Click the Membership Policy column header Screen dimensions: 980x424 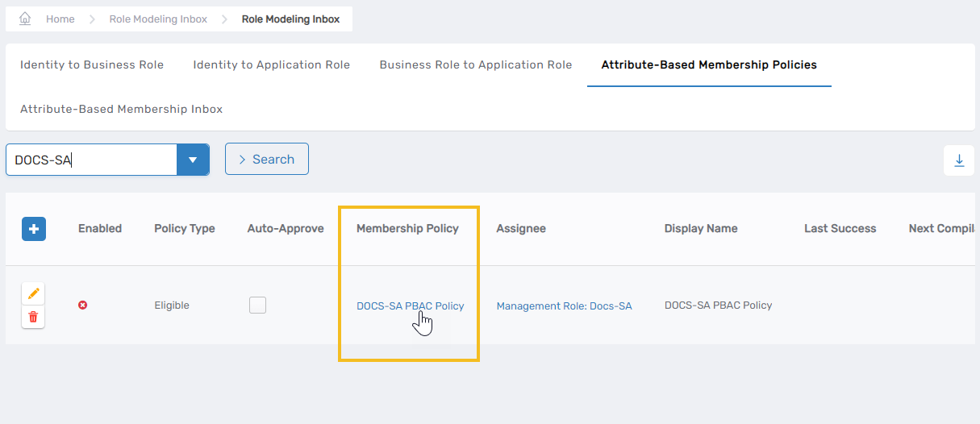[x=407, y=229]
